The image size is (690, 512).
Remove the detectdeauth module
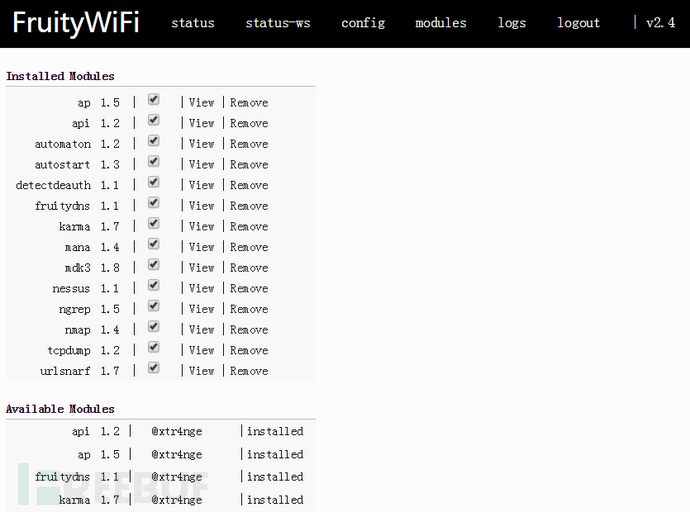[249, 185]
